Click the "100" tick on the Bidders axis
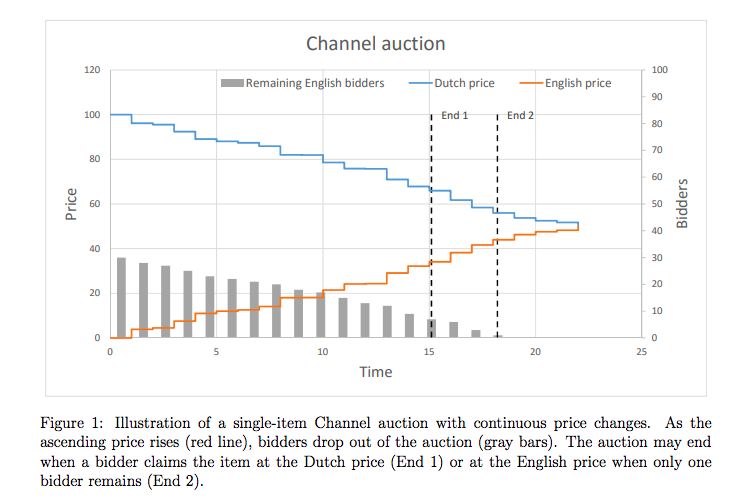Viewport: 740px width, 501px height. pyautogui.click(x=658, y=70)
